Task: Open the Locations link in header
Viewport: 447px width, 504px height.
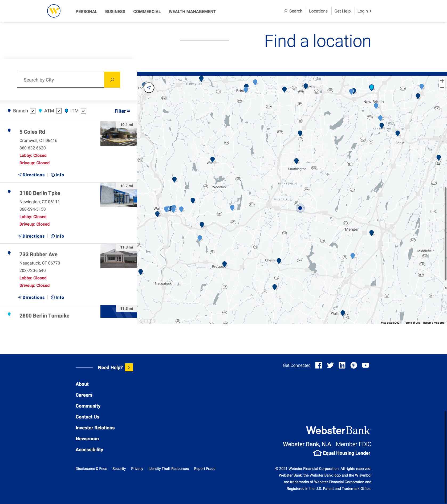Action: 318,11
